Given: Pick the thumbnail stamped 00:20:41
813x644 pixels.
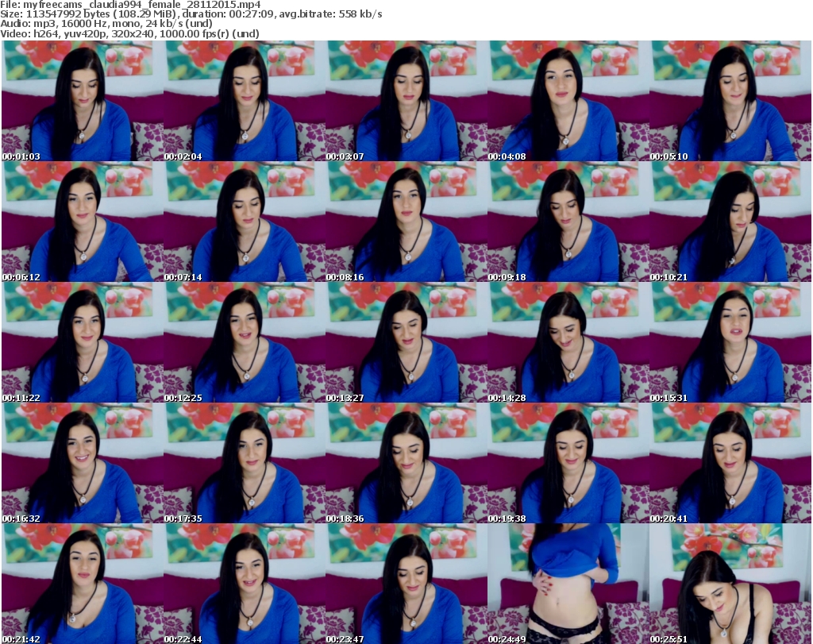Looking at the screenshot, I should 730,463.
